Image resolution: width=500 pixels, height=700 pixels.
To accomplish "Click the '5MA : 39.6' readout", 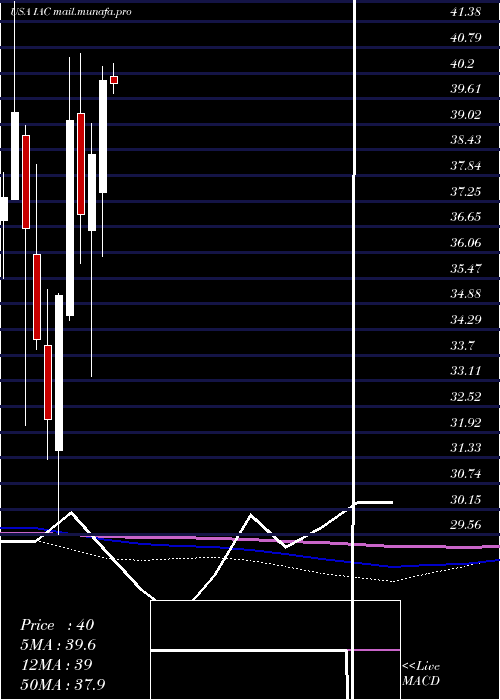I will pos(58,645).
